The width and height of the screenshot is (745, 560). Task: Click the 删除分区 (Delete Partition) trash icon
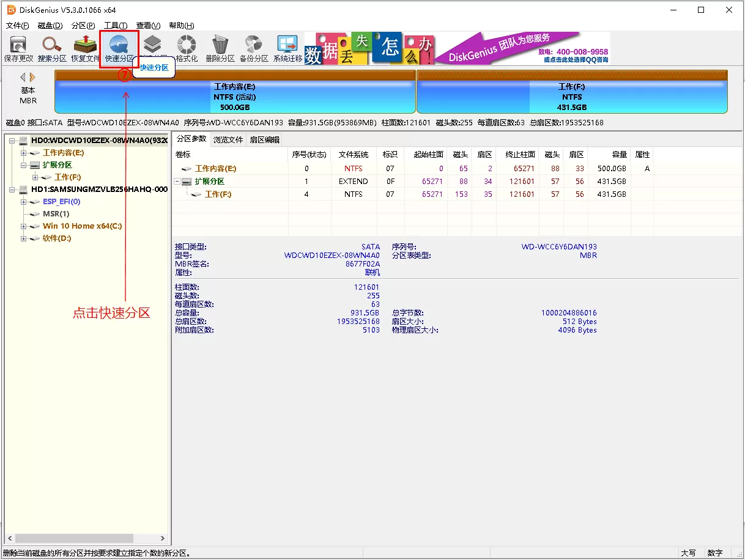[x=220, y=49]
